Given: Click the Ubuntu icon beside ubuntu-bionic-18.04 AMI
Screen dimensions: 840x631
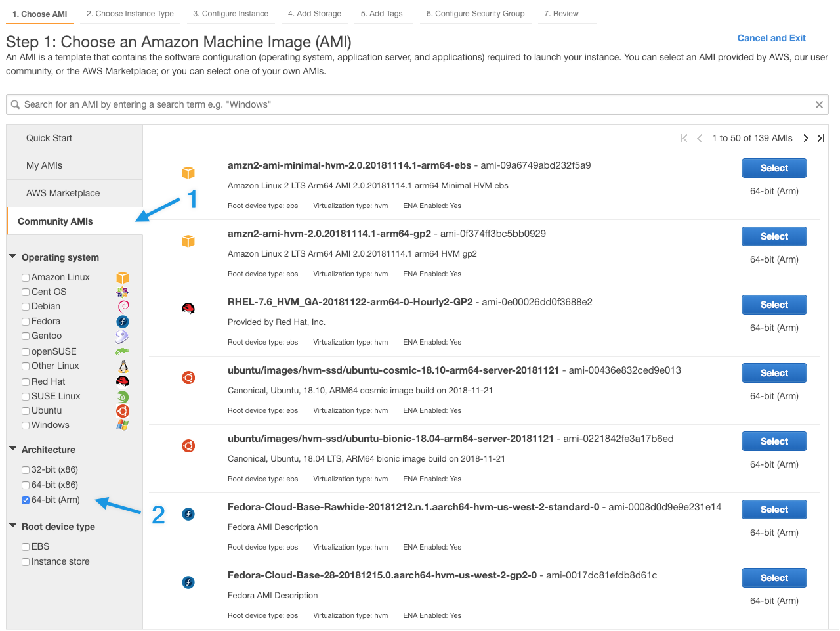Looking at the screenshot, I should coord(188,446).
